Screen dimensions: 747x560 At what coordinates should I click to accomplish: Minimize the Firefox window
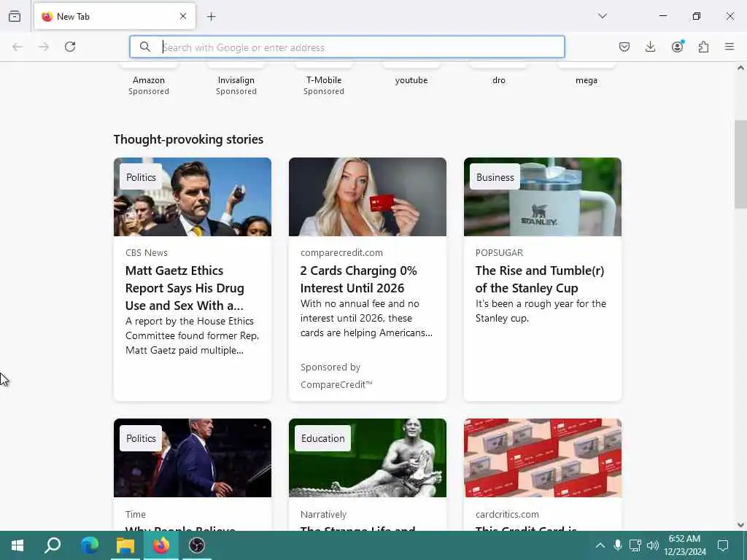pos(662,16)
